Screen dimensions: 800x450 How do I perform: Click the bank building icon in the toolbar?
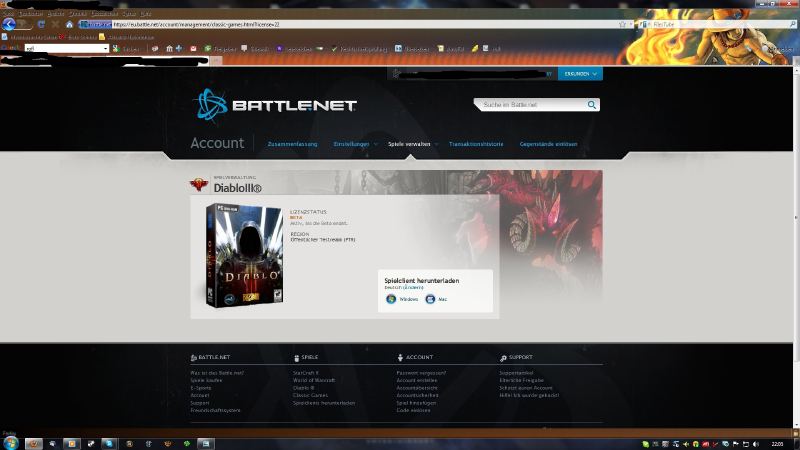pos(169,48)
